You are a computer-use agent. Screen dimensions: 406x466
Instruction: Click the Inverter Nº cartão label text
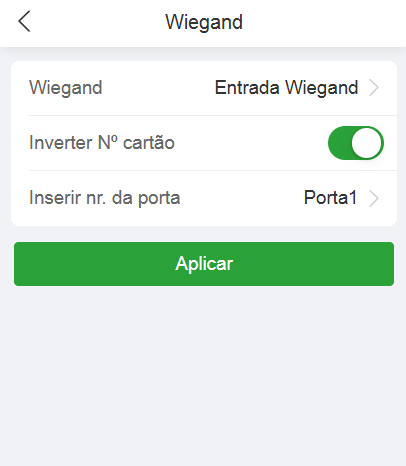coord(102,143)
